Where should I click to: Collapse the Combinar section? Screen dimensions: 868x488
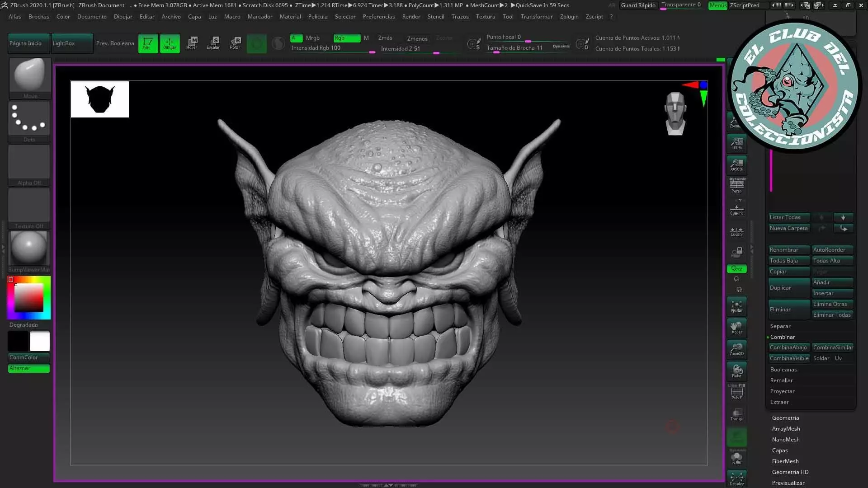point(783,337)
